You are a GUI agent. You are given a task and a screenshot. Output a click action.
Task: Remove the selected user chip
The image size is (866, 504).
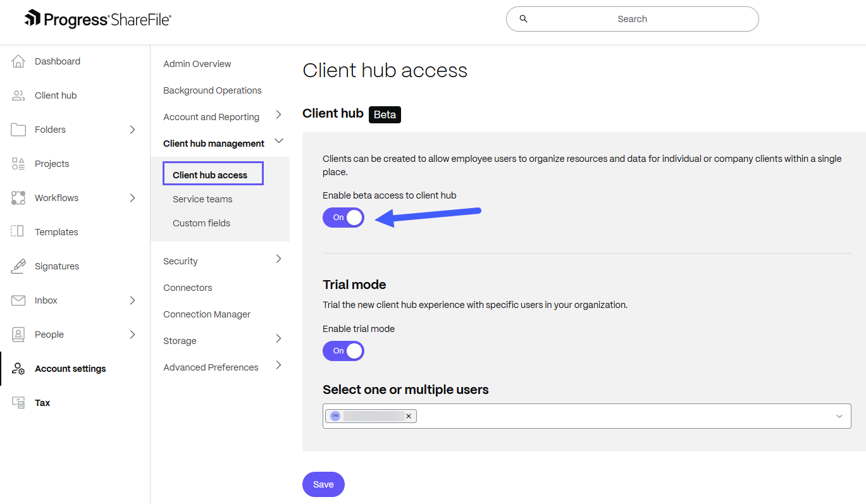(409, 415)
